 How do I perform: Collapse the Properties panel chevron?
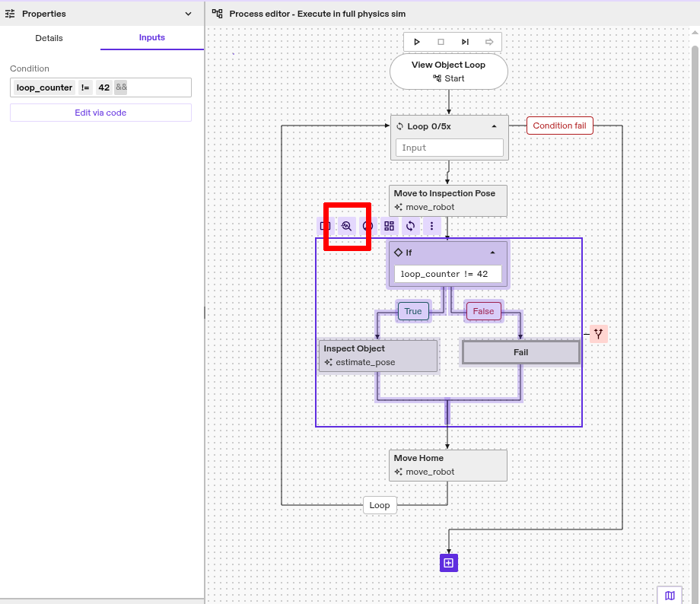coord(189,14)
